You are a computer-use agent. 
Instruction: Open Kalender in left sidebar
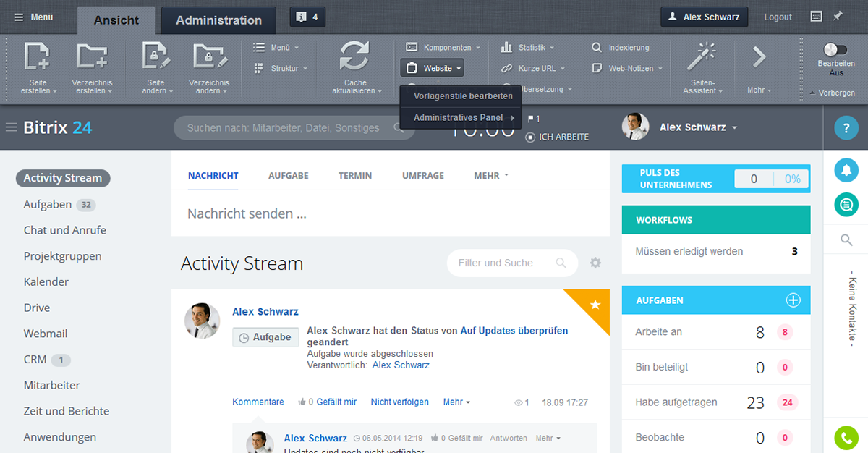click(46, 282)
